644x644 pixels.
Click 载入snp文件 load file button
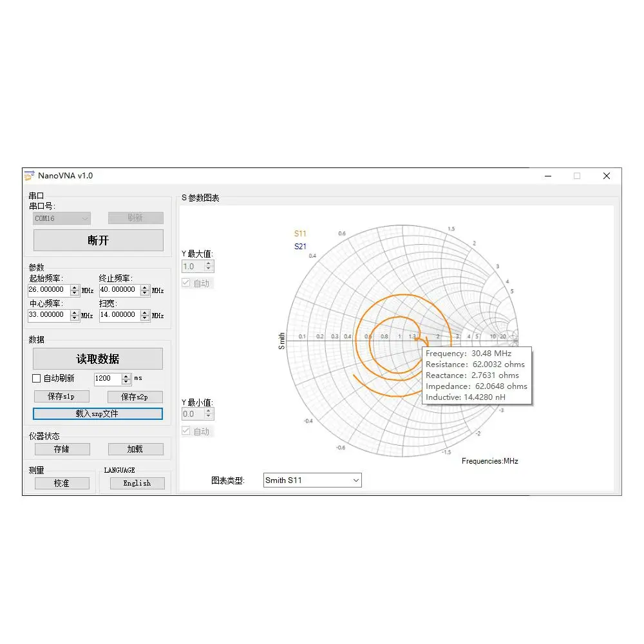[x=98, y=413]
